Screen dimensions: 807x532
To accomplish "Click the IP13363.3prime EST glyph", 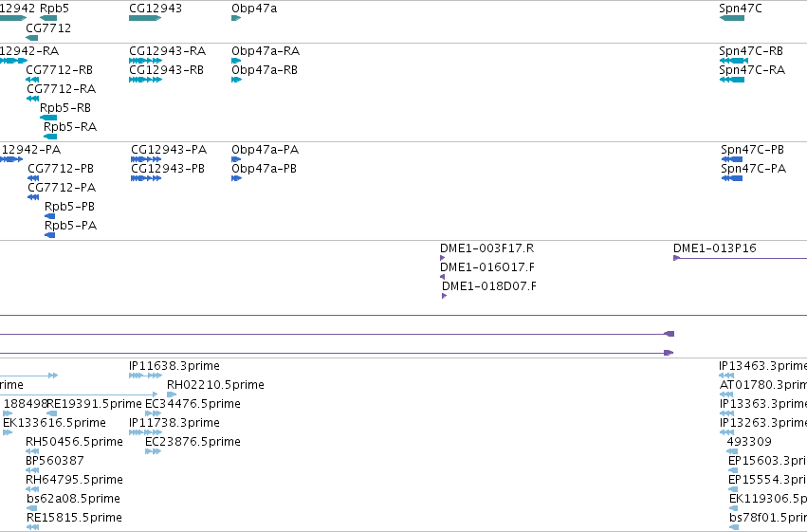I will (x=727, y=413).
